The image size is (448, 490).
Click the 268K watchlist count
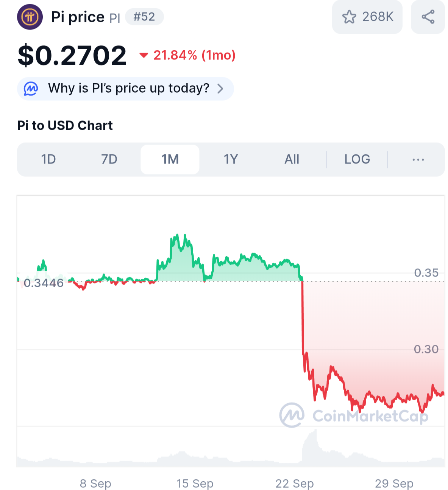378,17
